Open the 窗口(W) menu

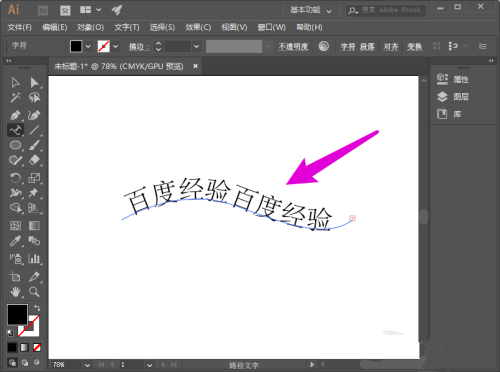(271, 27)
